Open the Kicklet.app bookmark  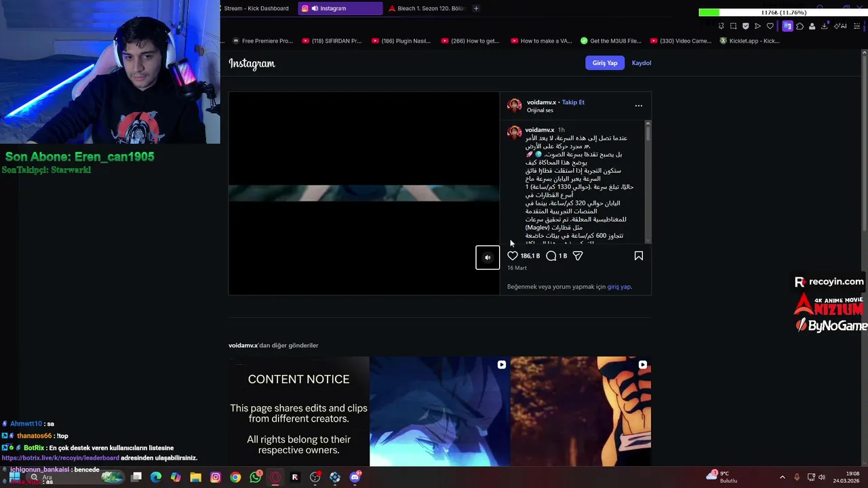[x=749, y=41]
